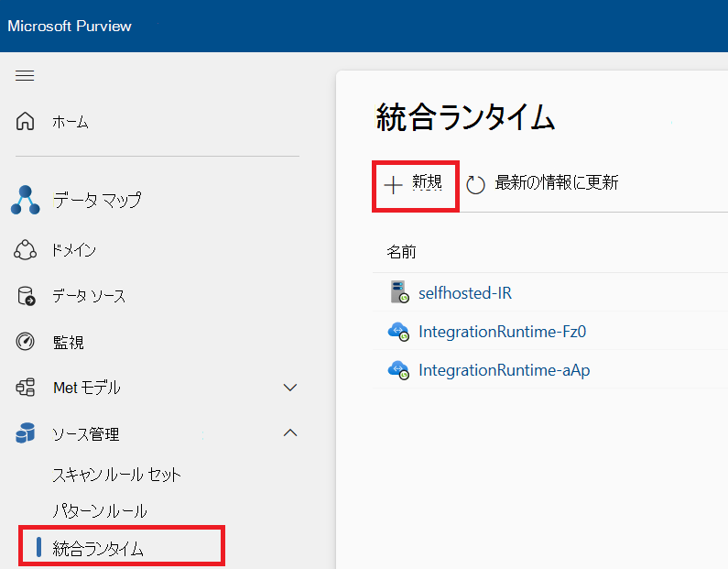Click the home icon in sidebar

tap(25, 121)
